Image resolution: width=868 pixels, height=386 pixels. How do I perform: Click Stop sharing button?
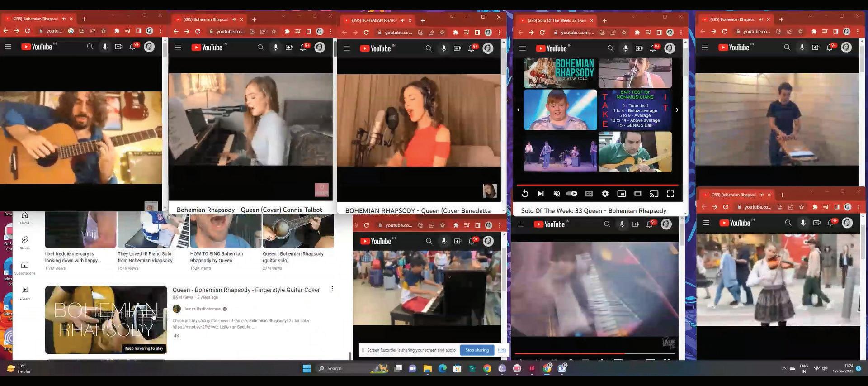(x=477, y=350)
